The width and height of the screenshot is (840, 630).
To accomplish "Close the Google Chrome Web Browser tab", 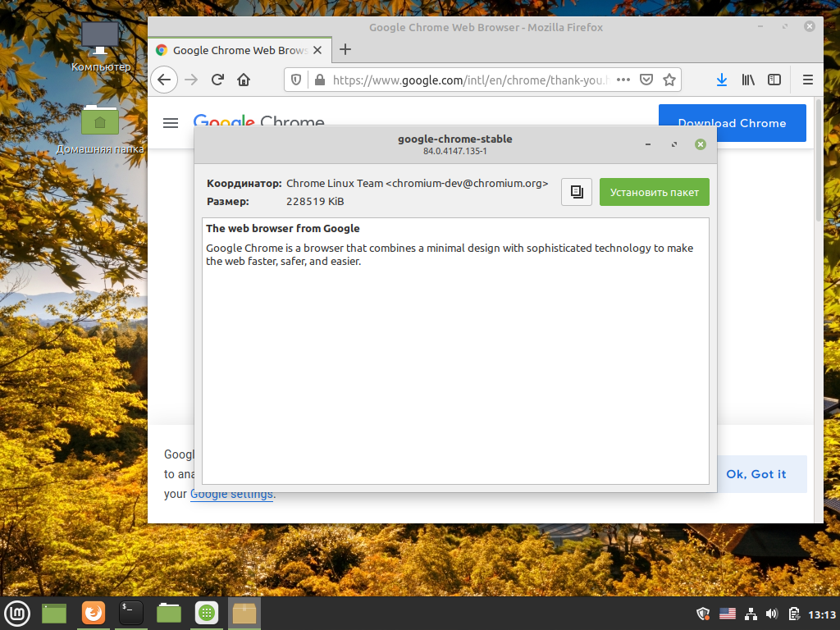I will point(317,50).
